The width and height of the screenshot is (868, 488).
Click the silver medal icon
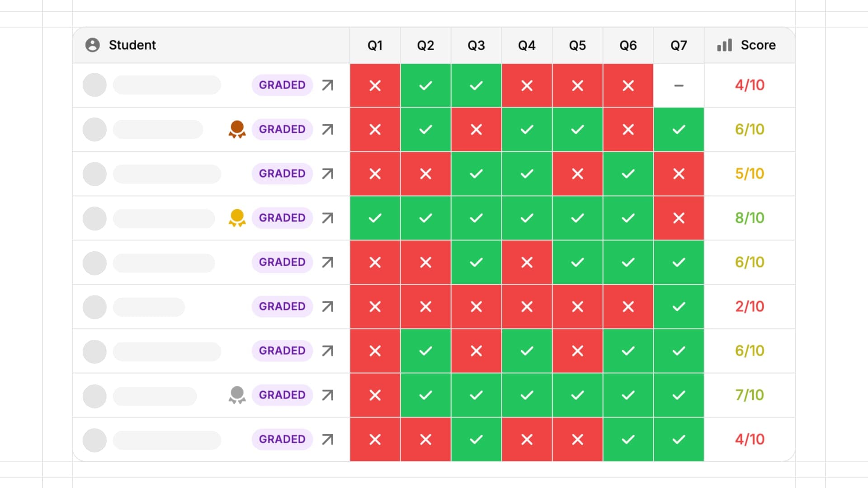(237, 395)
